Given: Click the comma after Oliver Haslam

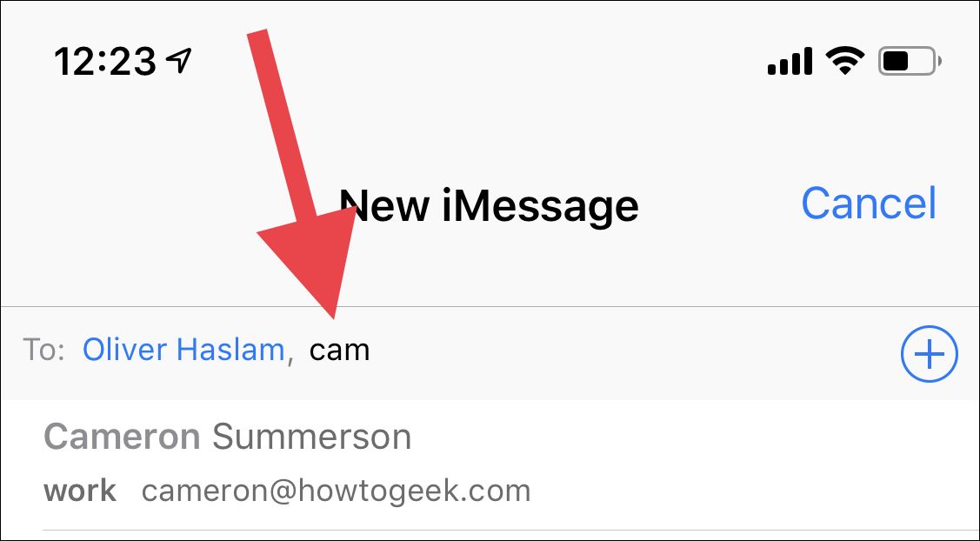Looking at the screenshot, I should 290,357.
